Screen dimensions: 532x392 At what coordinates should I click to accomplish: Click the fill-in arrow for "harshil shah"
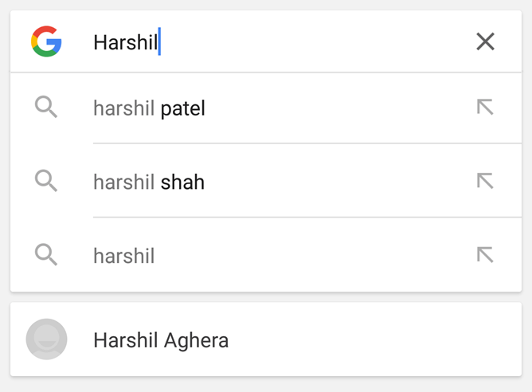tap(484, 182)
